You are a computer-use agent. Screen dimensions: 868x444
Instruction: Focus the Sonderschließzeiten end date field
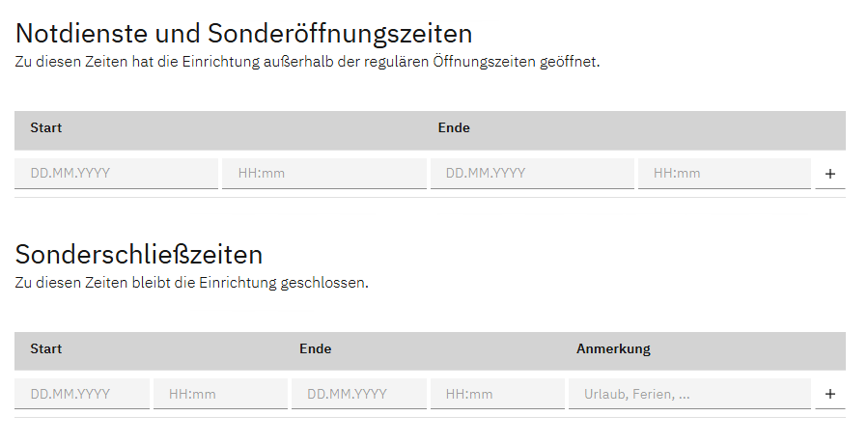tap(358, 394)
